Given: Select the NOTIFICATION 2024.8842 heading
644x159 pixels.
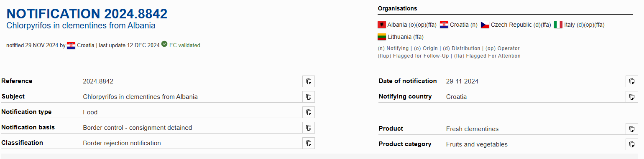Looking at the screenshot, I should (x=87, y=13).
